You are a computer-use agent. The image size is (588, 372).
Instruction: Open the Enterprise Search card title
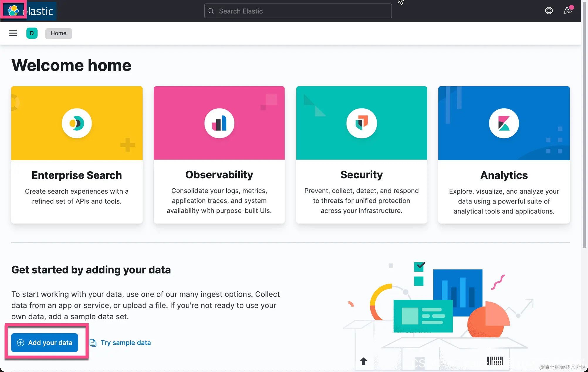coord(77,175)
